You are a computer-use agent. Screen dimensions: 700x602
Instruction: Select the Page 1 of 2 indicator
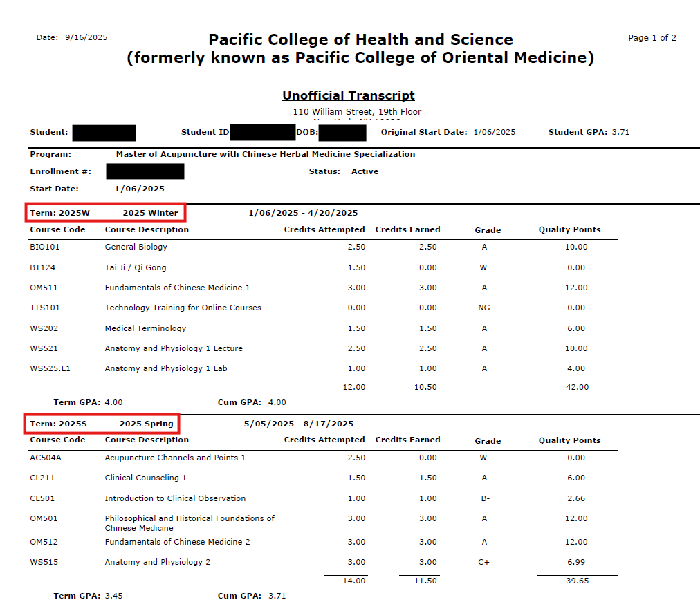[x=652, y=38]
